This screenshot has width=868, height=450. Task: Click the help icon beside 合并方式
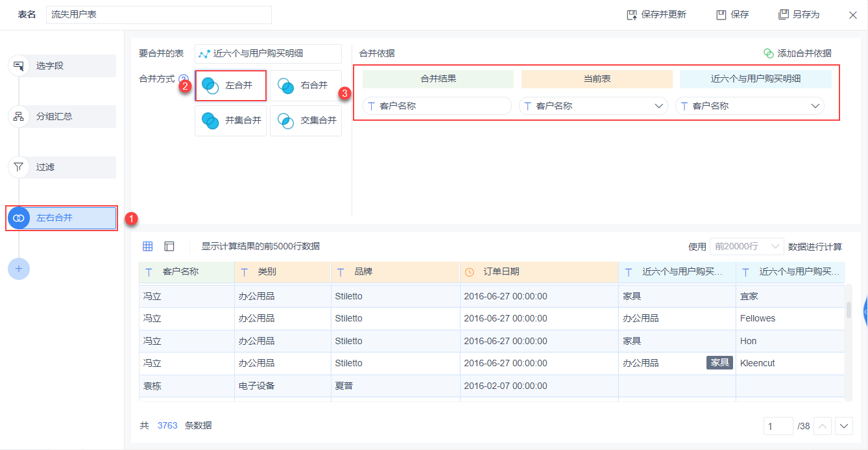point(183,79)
